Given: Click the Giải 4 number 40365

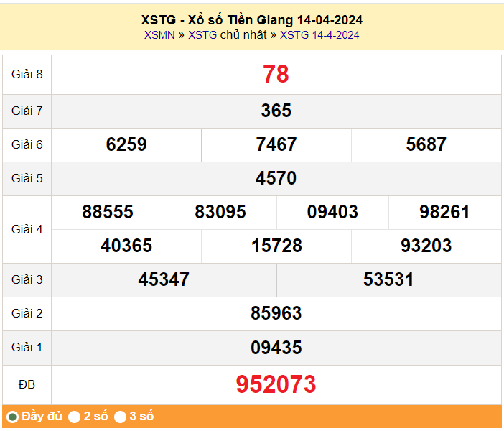Looking at the screenshot, I should (x=126, y=246).
